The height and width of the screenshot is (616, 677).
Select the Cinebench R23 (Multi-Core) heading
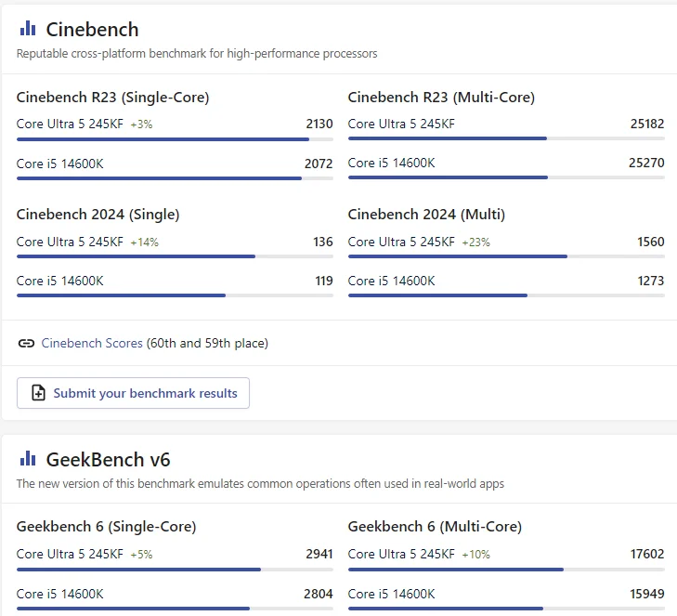[x=441, y=98]
